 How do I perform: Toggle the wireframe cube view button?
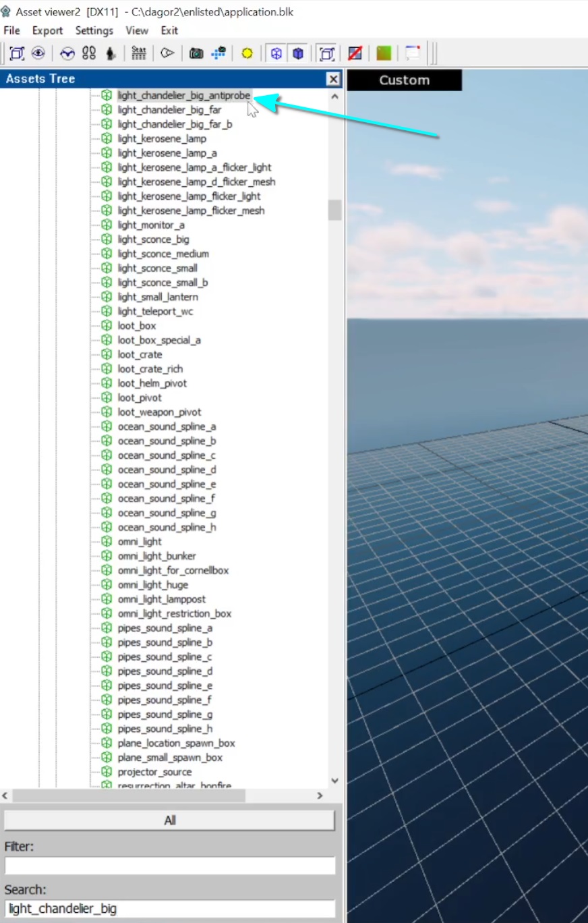coord(276,53)
